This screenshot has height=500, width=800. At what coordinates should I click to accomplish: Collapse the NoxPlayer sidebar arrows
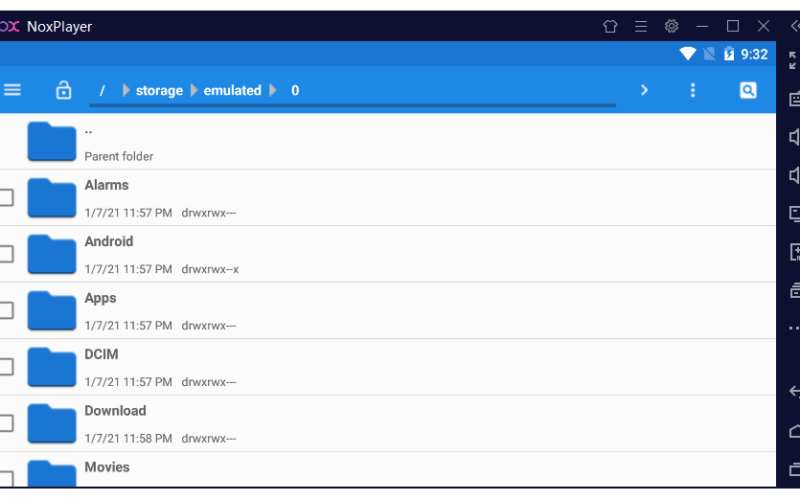(795, 26)
